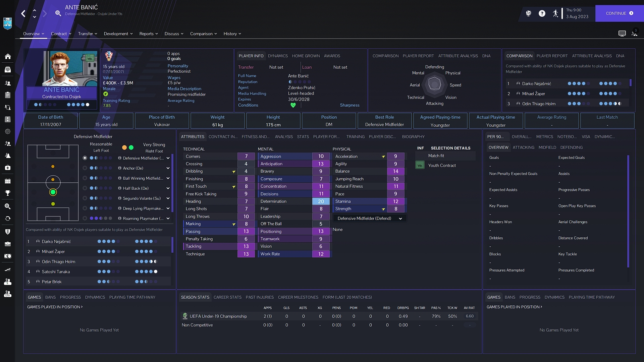
Task: Open the Competitions trophy sidebar icon
Action: click(x=8, y=193)
